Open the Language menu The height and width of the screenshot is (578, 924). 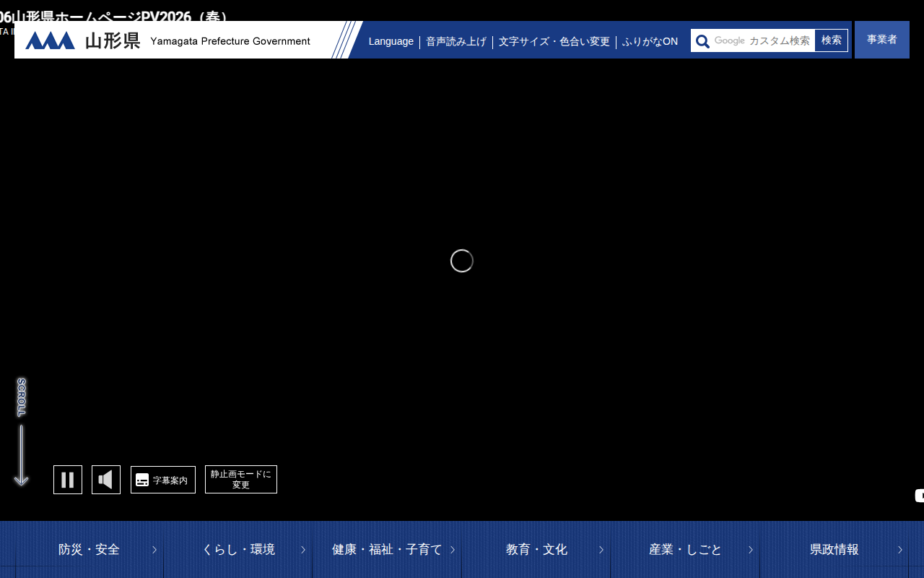pyautogui.click(x=391, y=41)
